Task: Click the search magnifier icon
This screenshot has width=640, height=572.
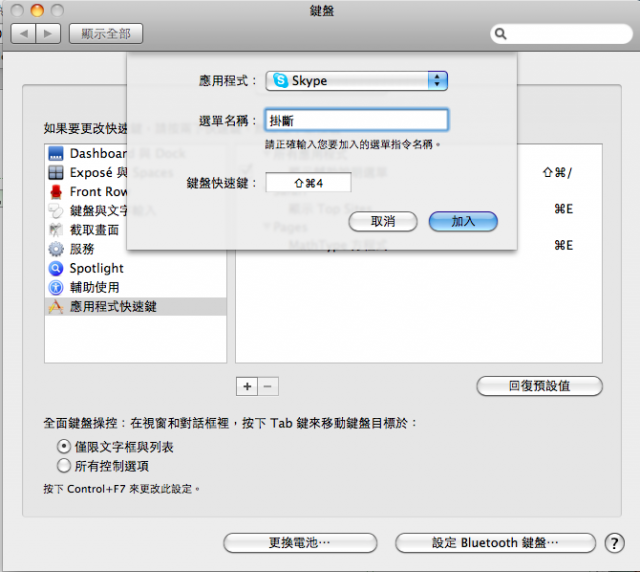Action: [x=500, y=33]
